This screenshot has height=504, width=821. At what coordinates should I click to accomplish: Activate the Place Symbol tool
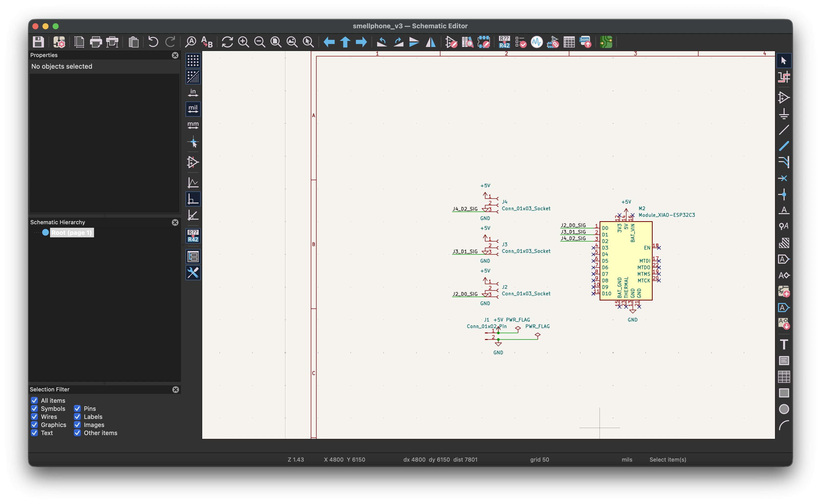[x=784, y=98]
